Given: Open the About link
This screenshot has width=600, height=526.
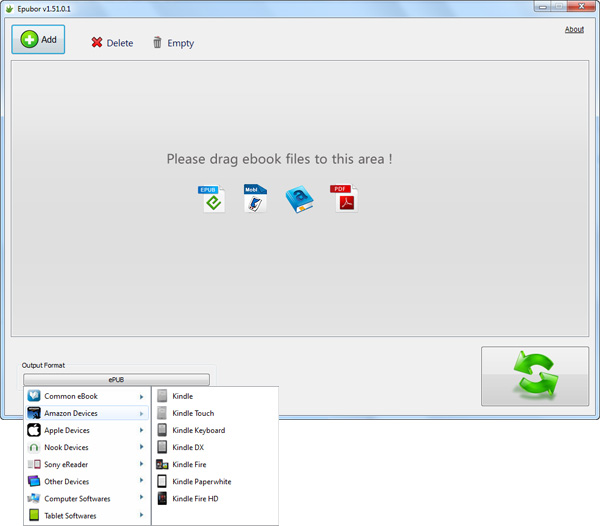Looking at the screenshot, I should click(x=574, y=29).
